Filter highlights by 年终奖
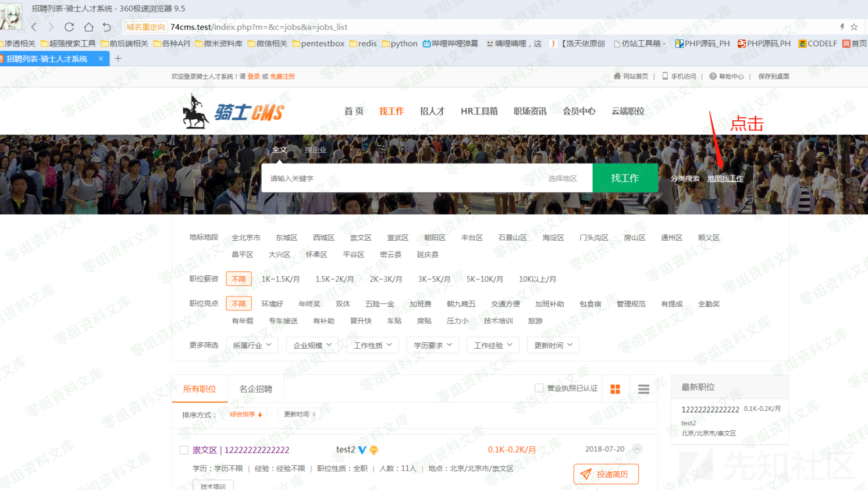868x490 pixels. point(310,303)
